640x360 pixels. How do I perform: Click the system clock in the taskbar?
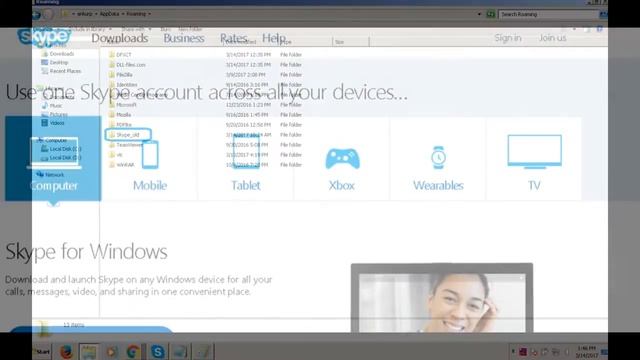coord(586,352)
